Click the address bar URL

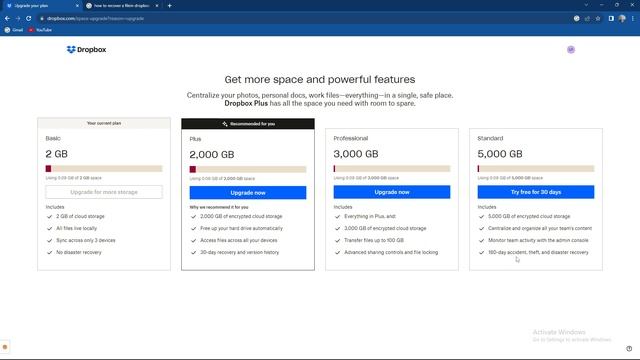95,18
